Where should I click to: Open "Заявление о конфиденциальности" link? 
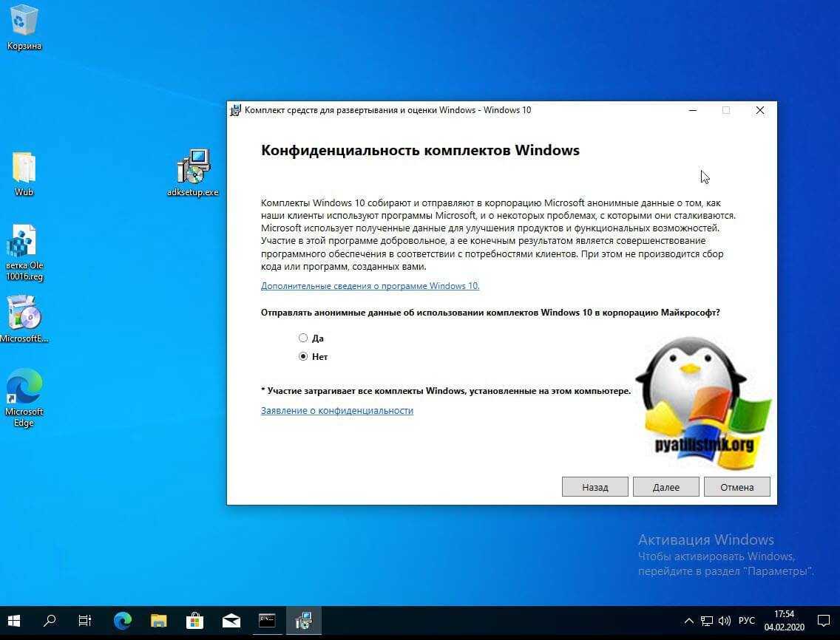pyautogui.click(x=336, y=411)
